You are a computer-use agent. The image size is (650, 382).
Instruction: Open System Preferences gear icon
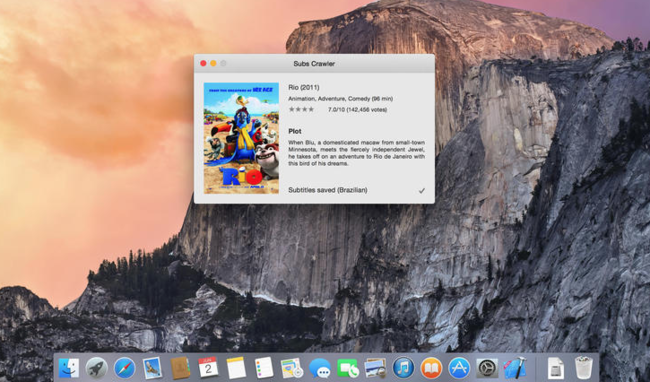(x=487, y=367)
